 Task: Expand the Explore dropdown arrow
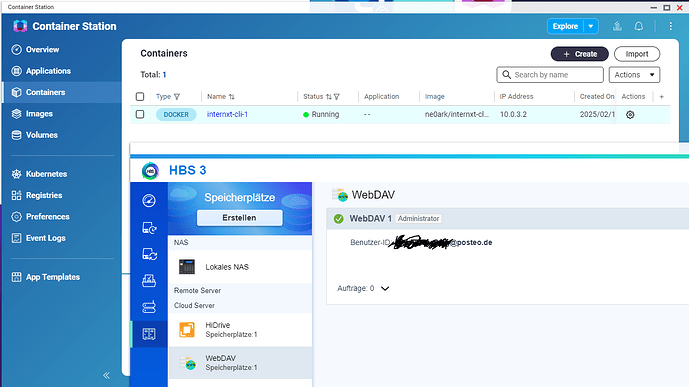[591, 26]
